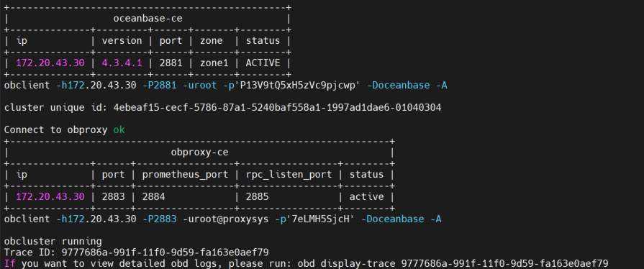
Task: Click the magenta IP 172.20.43.30 in oceanbase-ce table
Action: pos(50,63)
